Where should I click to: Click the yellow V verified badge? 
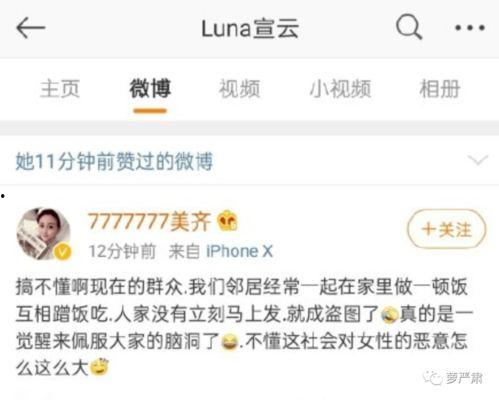63,252
